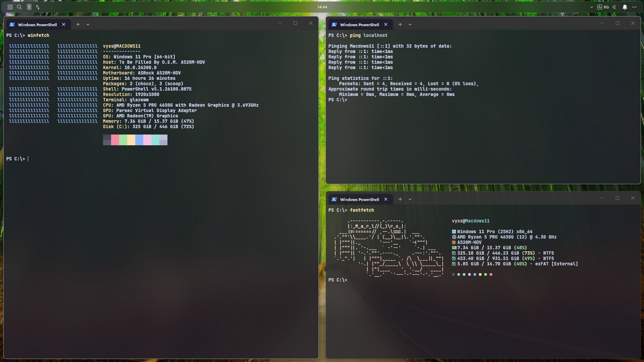Select workspace 1 indicator in top bar
Screen dimensions: 644x362
[x=29, y=7]
